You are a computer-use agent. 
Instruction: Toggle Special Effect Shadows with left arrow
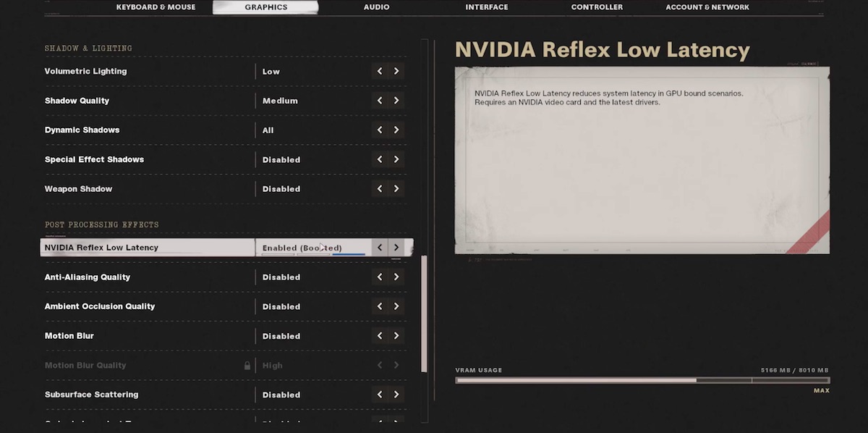[x=380, y=159]
